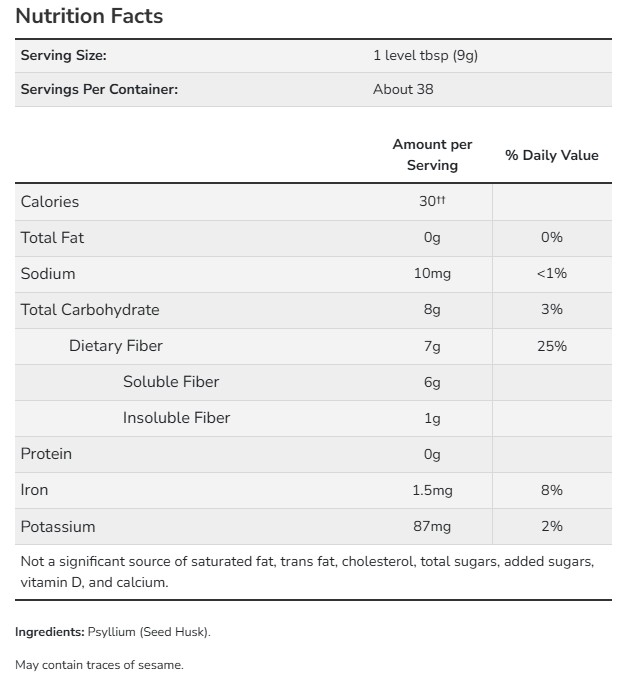The image size is (623, 677).
Task: Select the 1 level tbsp (9g) value
Action: tap(425, 56)
